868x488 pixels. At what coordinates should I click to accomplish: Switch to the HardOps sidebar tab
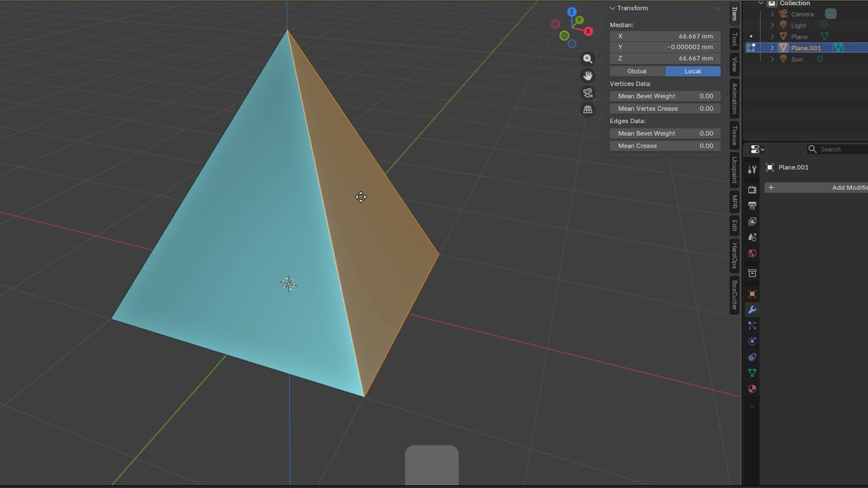[734, 256]
